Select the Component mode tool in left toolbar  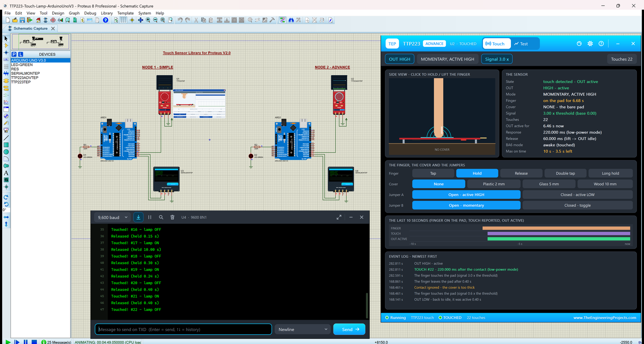point(6,45)
